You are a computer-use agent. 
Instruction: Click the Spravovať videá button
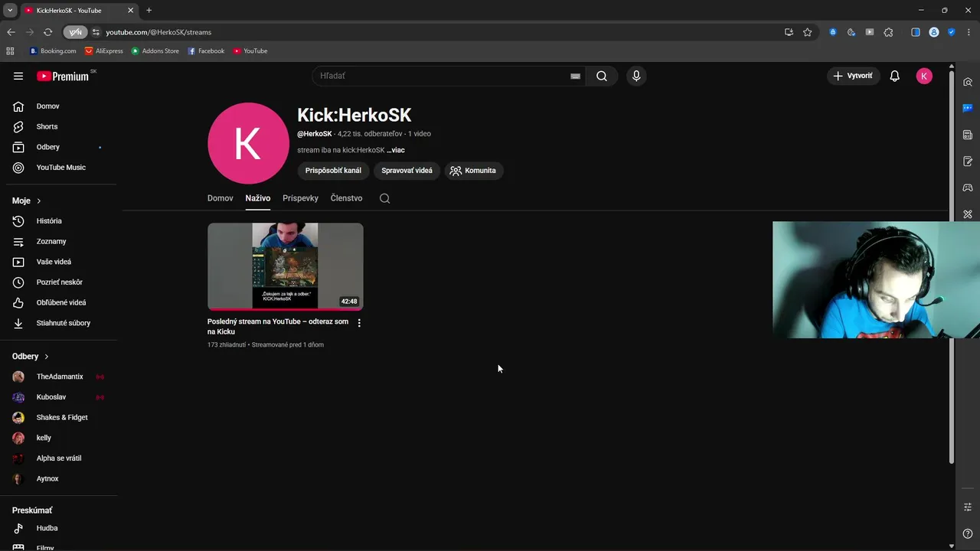point(407,171)
